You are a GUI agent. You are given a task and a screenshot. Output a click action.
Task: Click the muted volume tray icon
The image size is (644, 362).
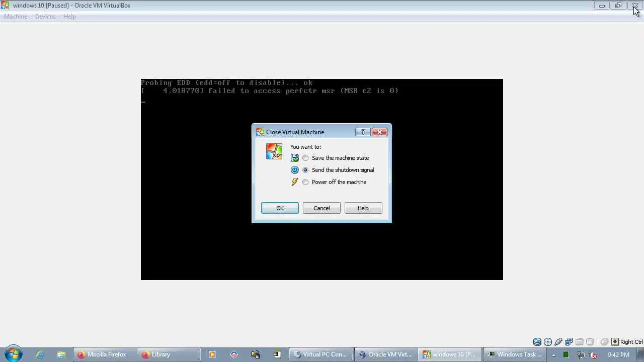click(593, 354)
